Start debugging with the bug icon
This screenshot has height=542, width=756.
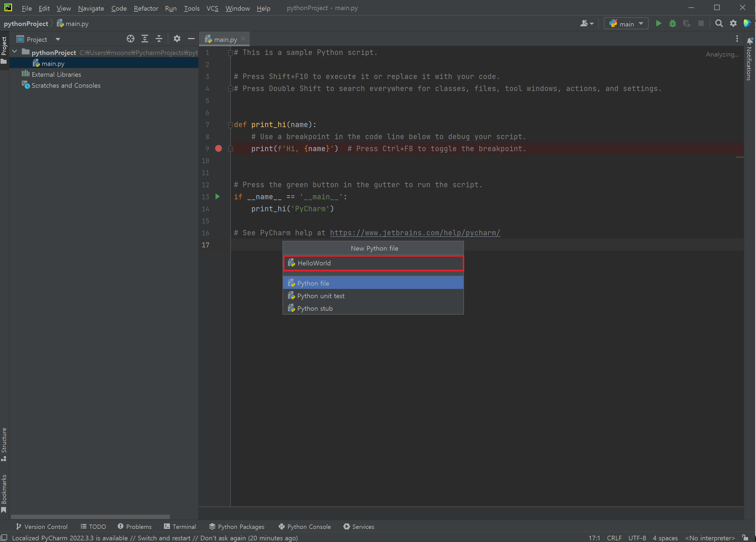click(673, 24)
